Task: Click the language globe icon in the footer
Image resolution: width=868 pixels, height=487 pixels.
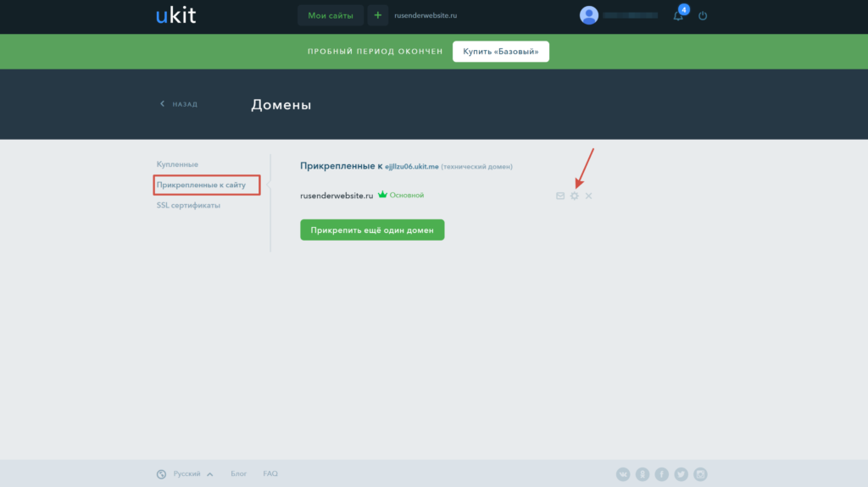Action: 161,474
